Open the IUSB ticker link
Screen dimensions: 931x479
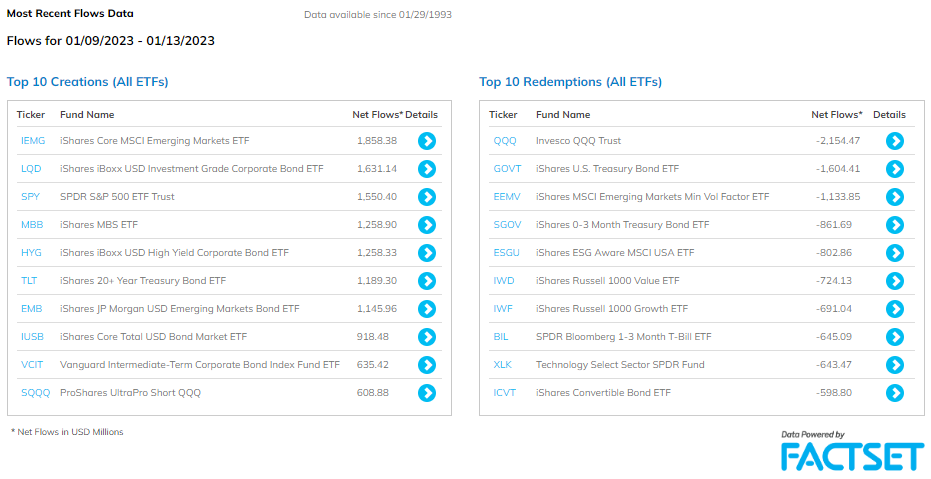tap(32, 337)
